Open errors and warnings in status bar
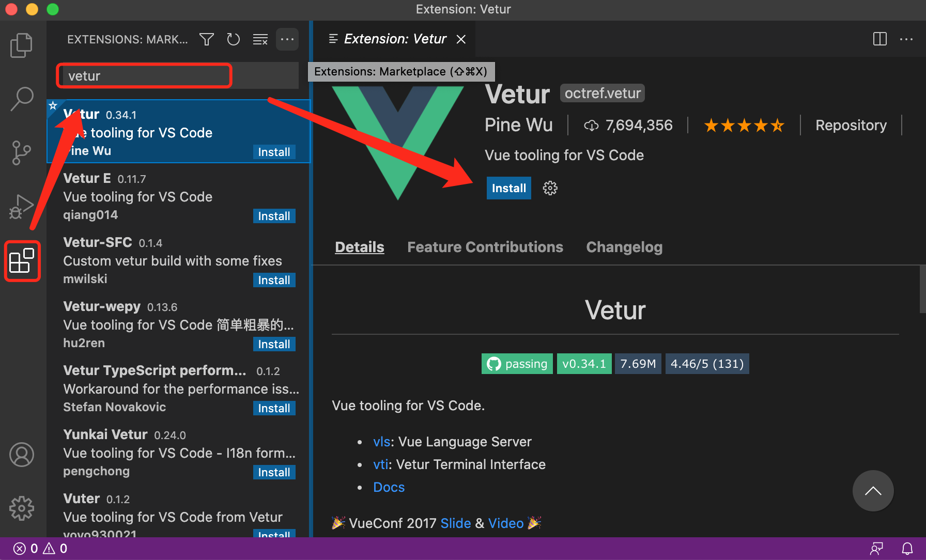Image resolution: width=926 pixels, height=560 pixels. (40, 549)
